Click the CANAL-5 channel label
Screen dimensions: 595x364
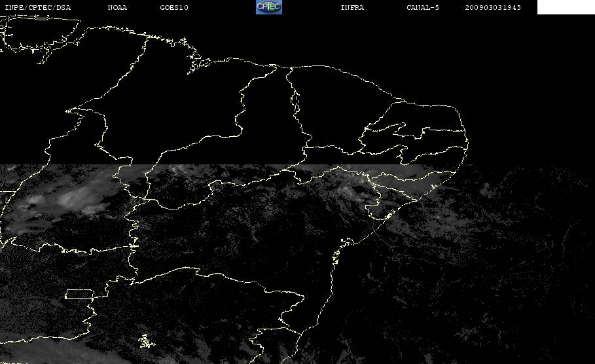(423, 7)
